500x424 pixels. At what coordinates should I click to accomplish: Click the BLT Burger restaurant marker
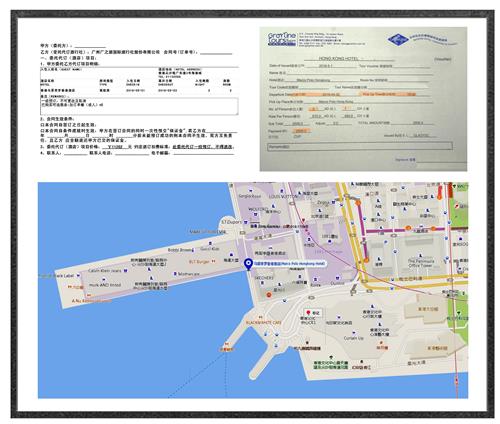pyautogui.click(x=214, y=261)
